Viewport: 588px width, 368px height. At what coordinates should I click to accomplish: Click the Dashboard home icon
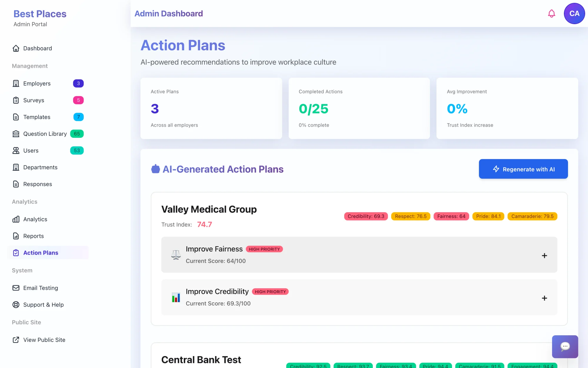pos(16,48)
